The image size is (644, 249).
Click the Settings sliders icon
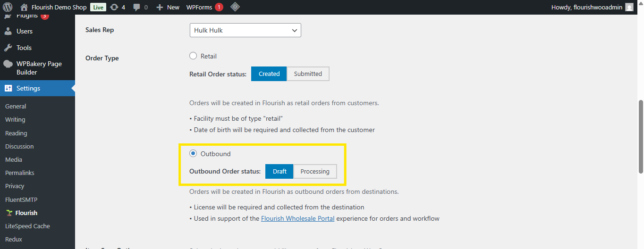8,88
